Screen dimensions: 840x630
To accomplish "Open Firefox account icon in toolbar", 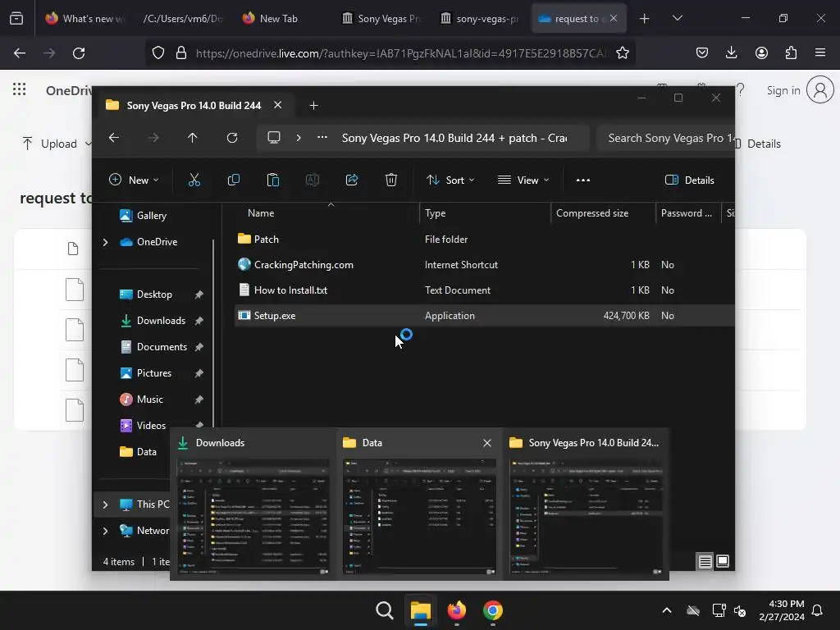I will pyautogui.click(x=761, y=52).
